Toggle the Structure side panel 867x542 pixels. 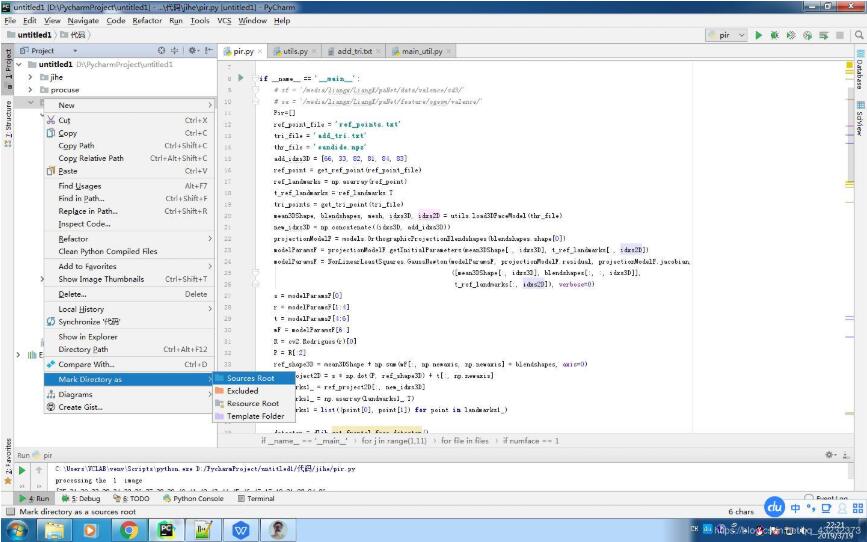8,123
